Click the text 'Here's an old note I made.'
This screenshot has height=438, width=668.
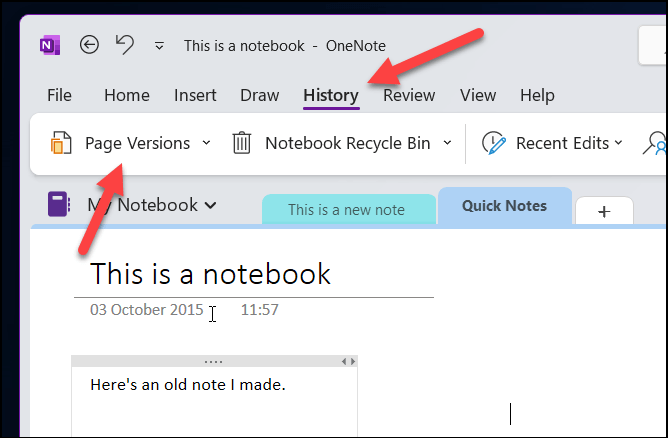188,385
